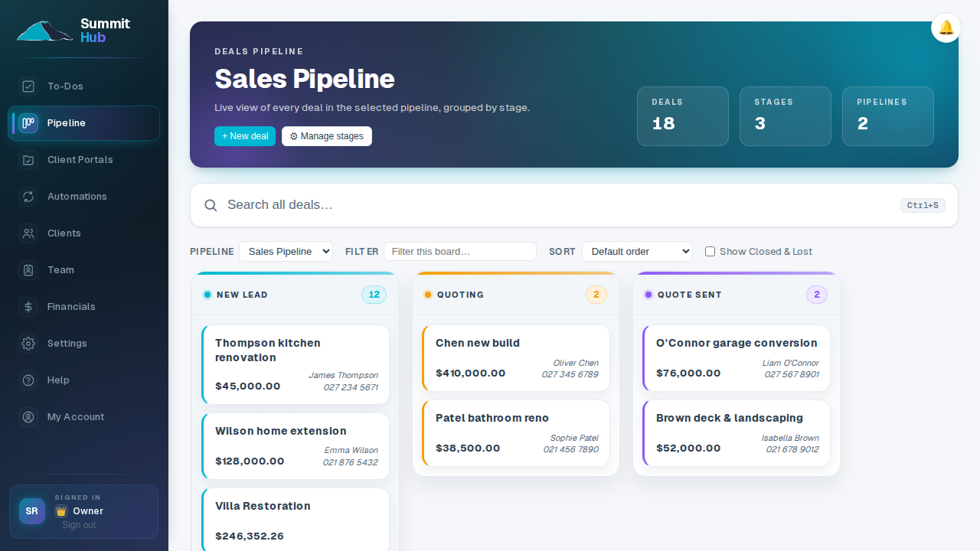Click the amount $52,000.00
Image resolution: width=980 pixels, height=551 pixels.
[688, 448]
